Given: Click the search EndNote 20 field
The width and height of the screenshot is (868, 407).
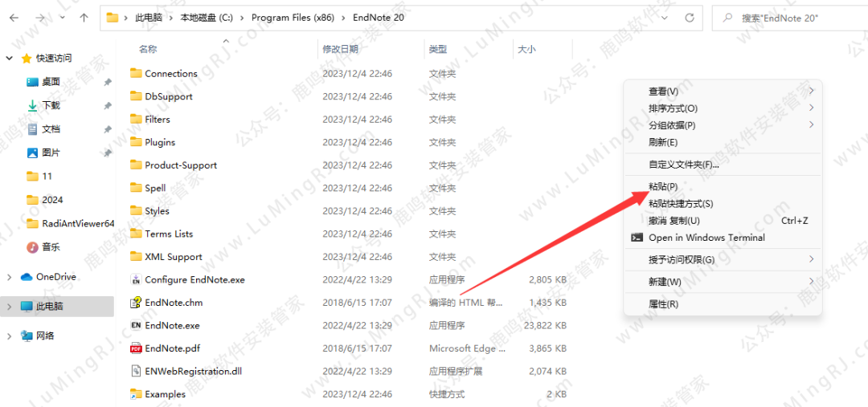Looking at the screenshot, I should 791,18.
